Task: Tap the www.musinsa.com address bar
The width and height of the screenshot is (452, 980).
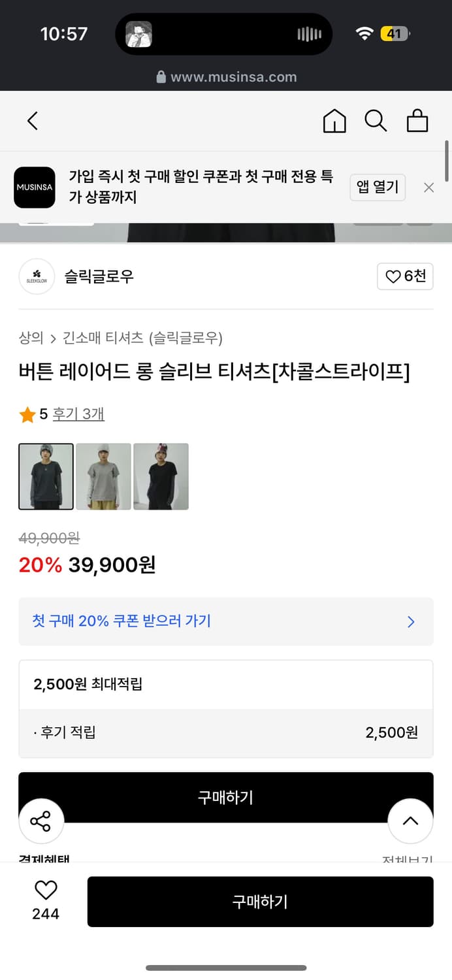Action: coord(226,77)
